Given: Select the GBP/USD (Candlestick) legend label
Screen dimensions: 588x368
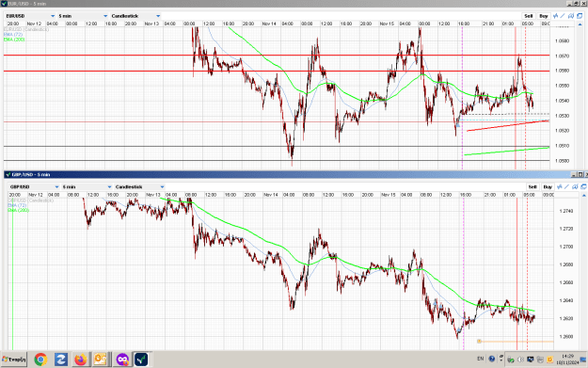Looking at the screenshot, I should click(31, 200).
